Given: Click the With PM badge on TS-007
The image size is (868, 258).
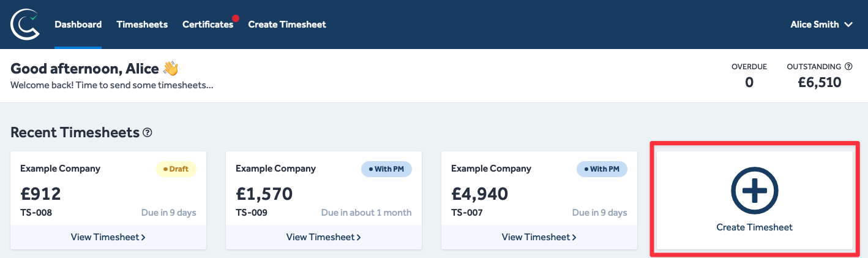Looking at the screenshot, I should [602, 169].
